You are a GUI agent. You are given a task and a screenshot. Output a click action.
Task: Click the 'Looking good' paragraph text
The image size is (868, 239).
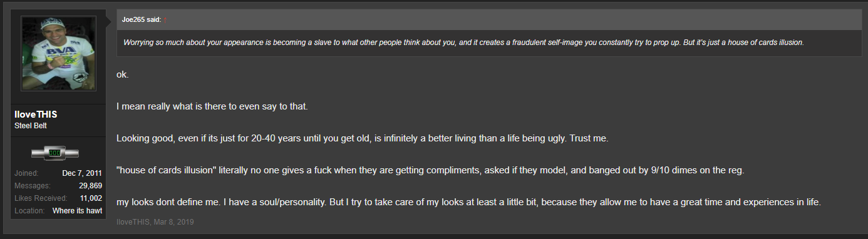pos(362,138)
